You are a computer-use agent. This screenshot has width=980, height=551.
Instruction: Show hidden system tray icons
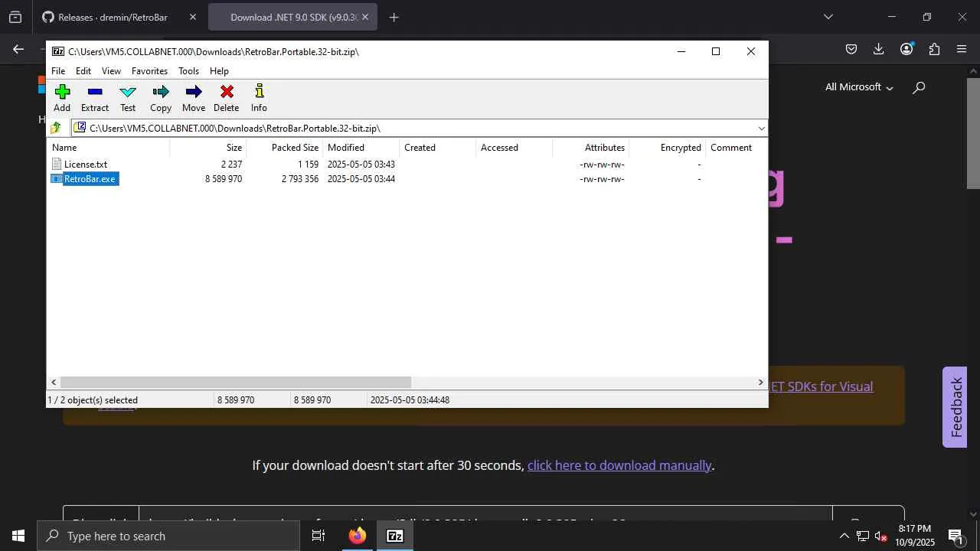[x=844, y=536]
